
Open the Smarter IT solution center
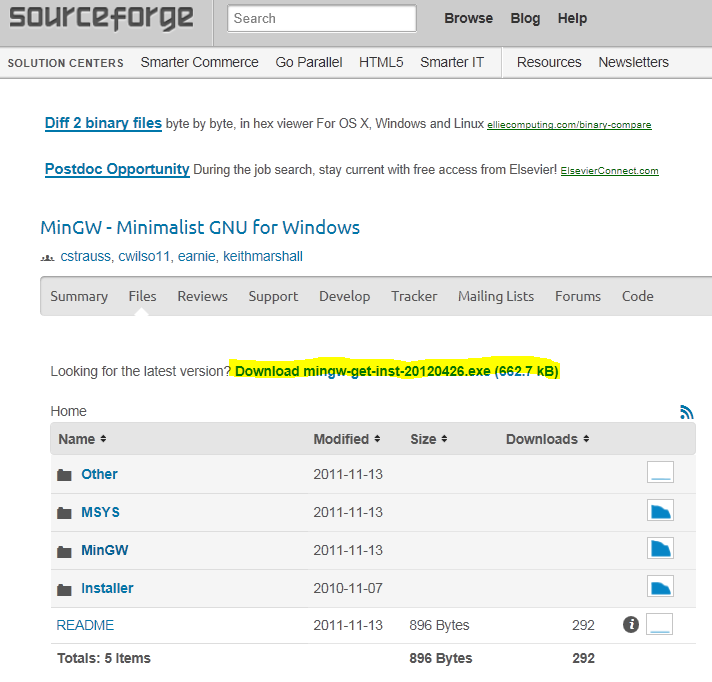452,62
